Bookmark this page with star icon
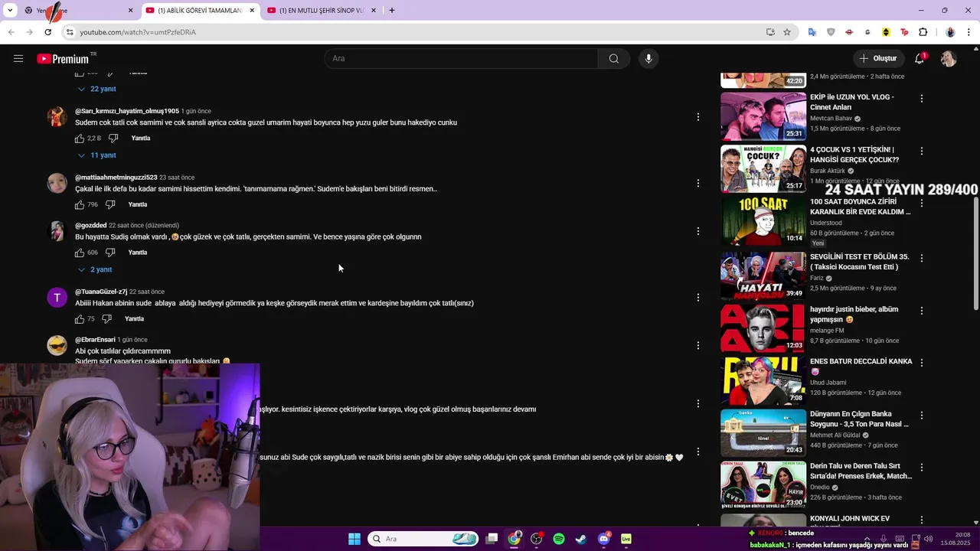Viewport: 980px width, 551px height. 786,32
